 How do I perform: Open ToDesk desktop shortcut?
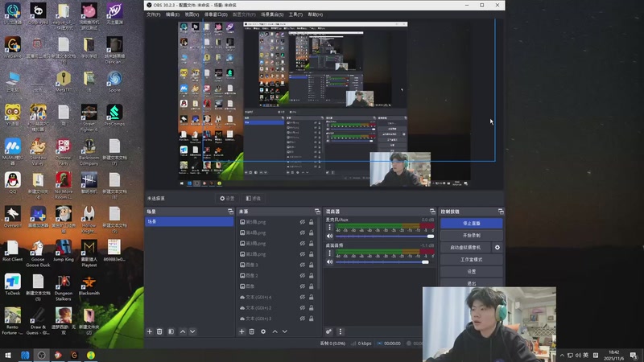click(13, 285)
